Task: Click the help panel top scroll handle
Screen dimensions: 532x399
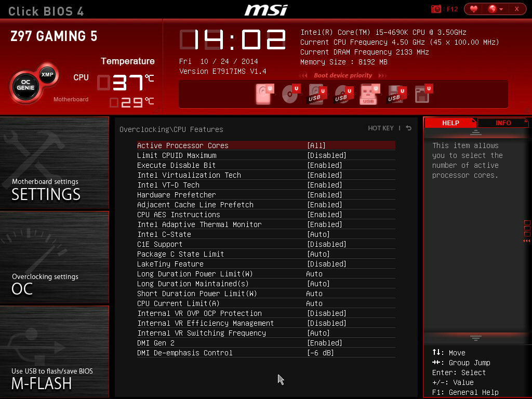Action: [x=476, y=132]
